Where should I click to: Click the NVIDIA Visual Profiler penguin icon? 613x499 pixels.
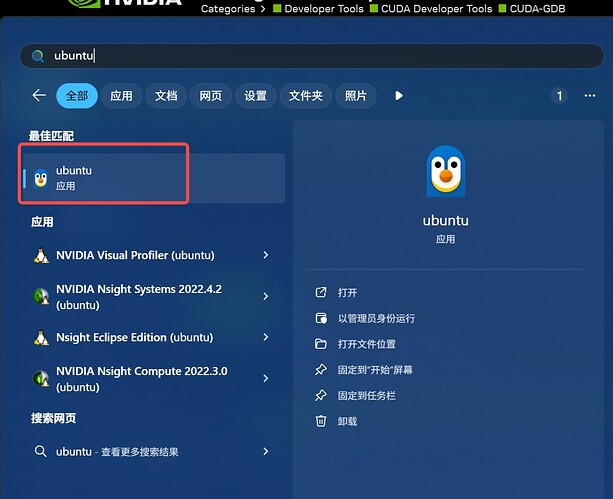pyautogui.click(x=41, y=256)
